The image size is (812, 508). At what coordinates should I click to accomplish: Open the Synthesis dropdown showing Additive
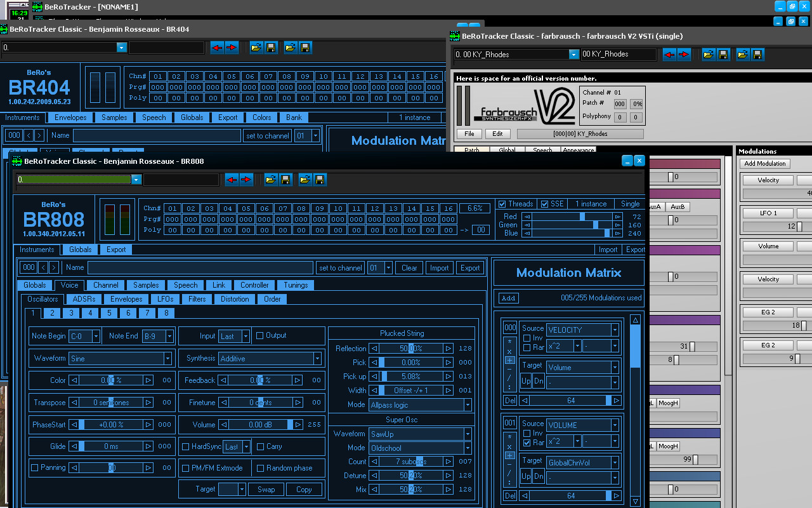tap(270, 359)
